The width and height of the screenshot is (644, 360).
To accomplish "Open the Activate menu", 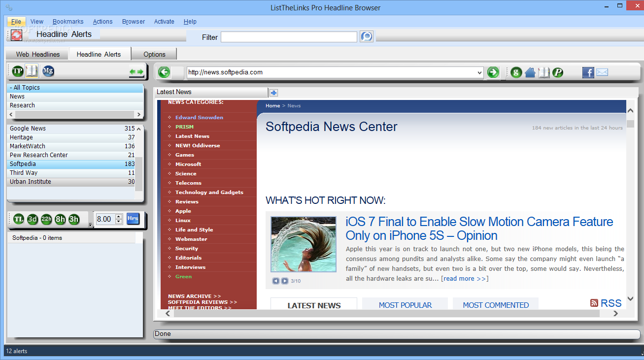I will 164,22.
